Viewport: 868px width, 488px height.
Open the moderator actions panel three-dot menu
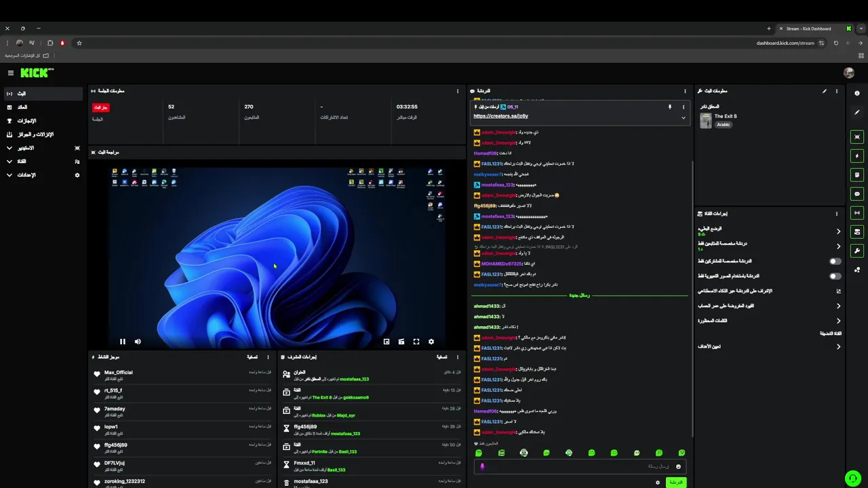pos(458,357)
